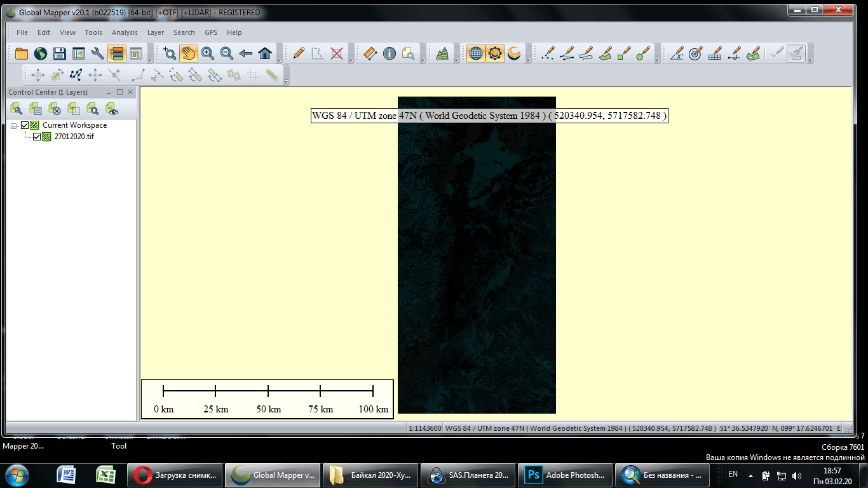Toggle the Current Workspace checkbox off

click(x=24, y=125)
